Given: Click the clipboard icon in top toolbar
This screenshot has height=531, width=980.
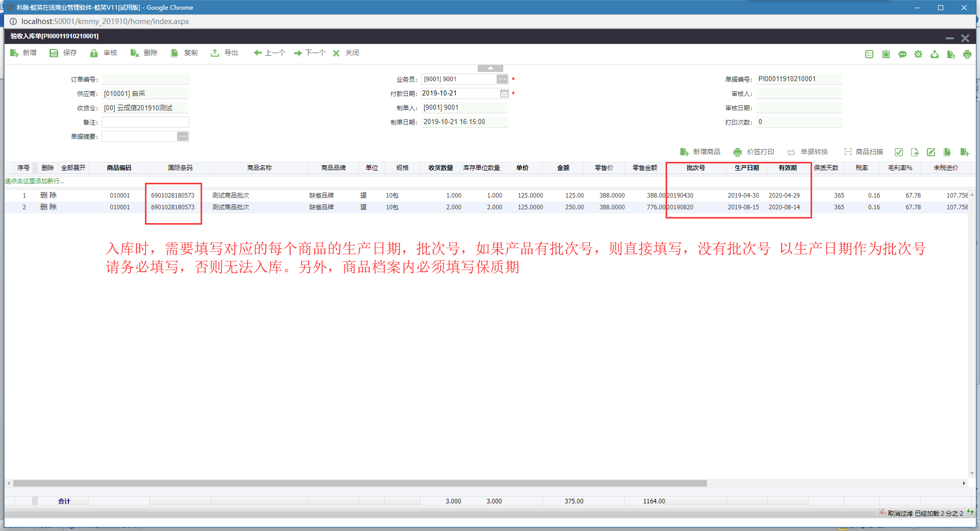Looking at the screenshot, I should [886, 54].
